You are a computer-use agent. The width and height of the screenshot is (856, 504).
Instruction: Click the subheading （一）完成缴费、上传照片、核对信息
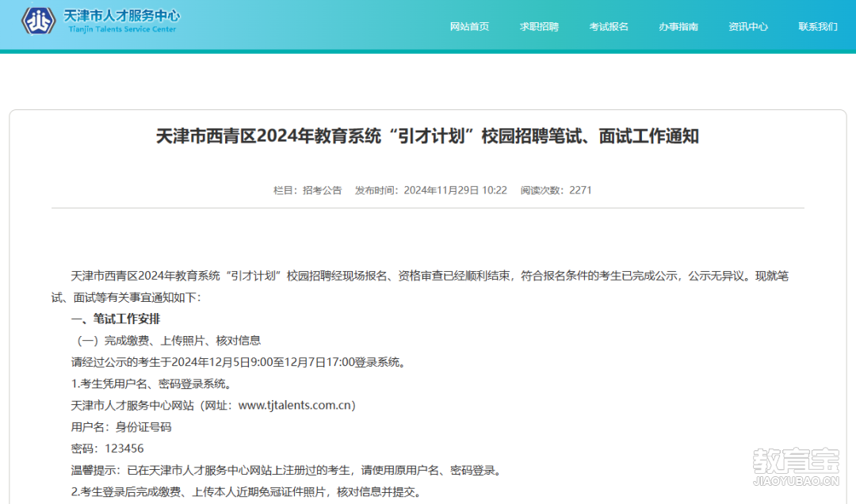click(166, 341)
